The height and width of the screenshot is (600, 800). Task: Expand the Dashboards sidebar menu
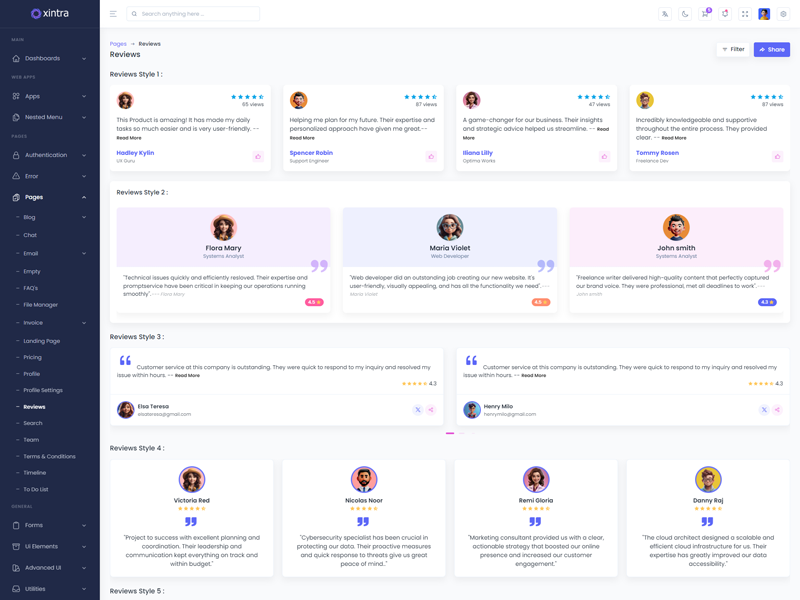coord(49,58)
